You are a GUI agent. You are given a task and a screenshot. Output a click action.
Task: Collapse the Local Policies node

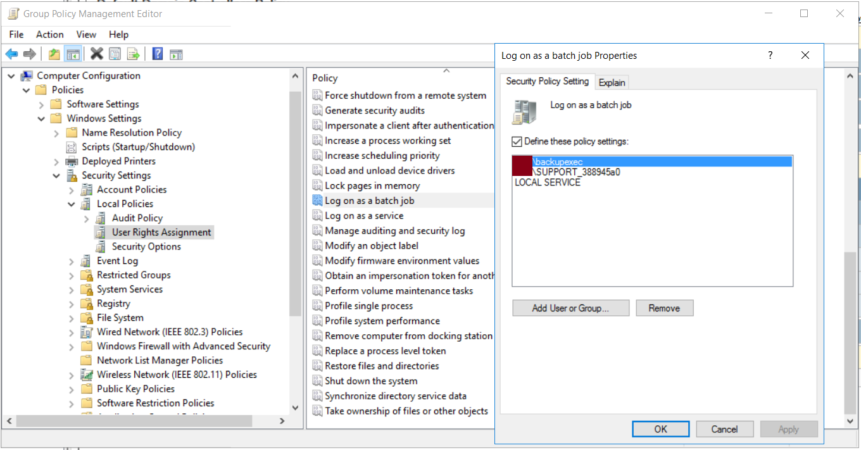tap(71, 204)
